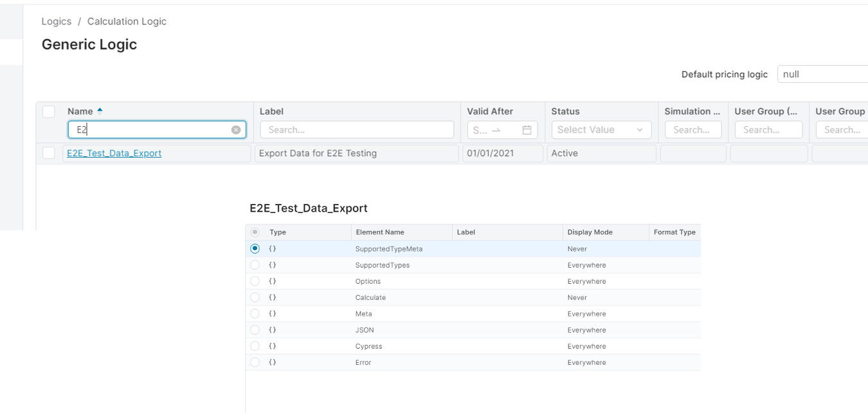Open the Status Select Value dropdown

click(601, 130)
